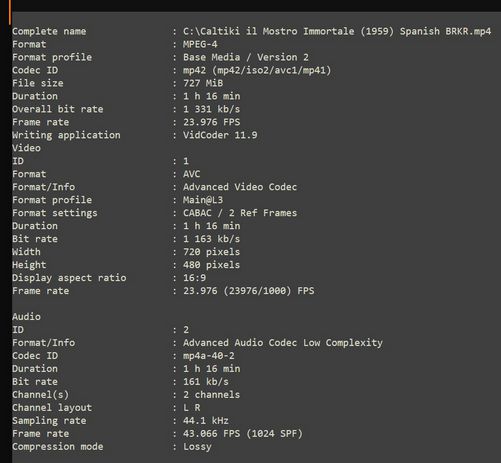Select the mp4a-40-2 codec ID value
This screenshot has width=501, height=463.
pos(209,356)
